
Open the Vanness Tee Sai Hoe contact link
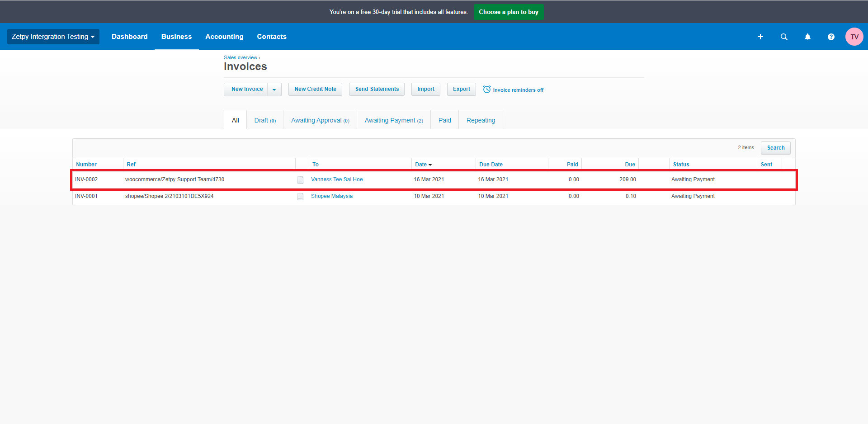(337, 179)
